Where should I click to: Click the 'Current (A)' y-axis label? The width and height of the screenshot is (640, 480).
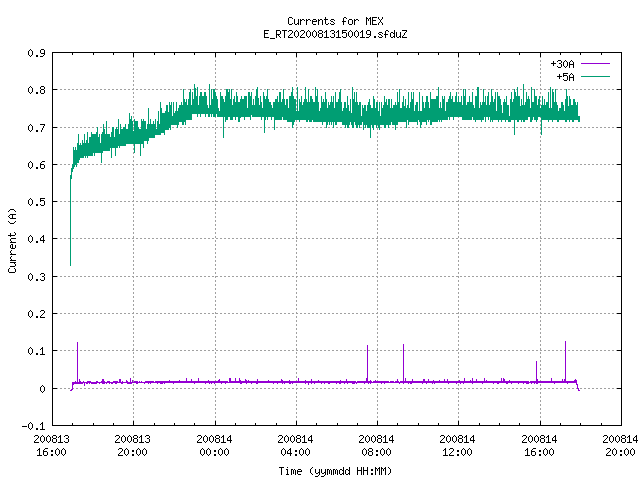click(x=12, y=241)
